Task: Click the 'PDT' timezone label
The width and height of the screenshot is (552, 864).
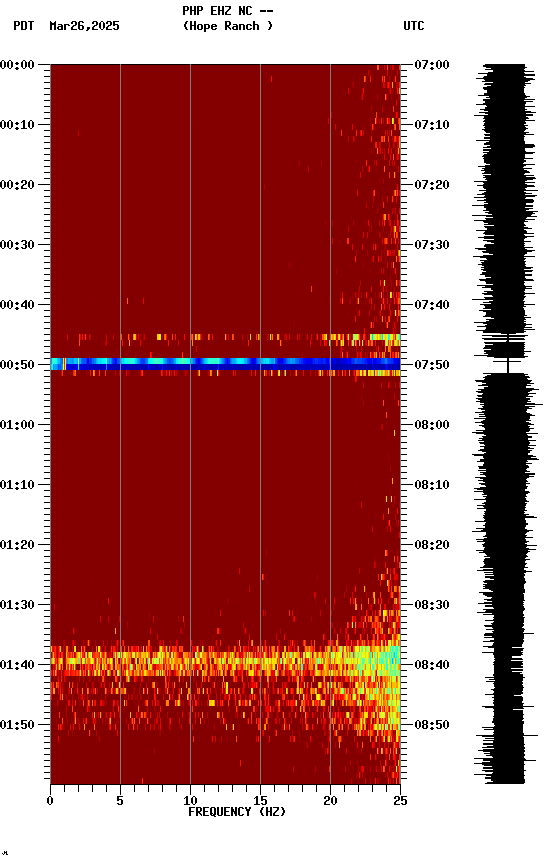Action: pyautogui.click(x=24, y=26)
